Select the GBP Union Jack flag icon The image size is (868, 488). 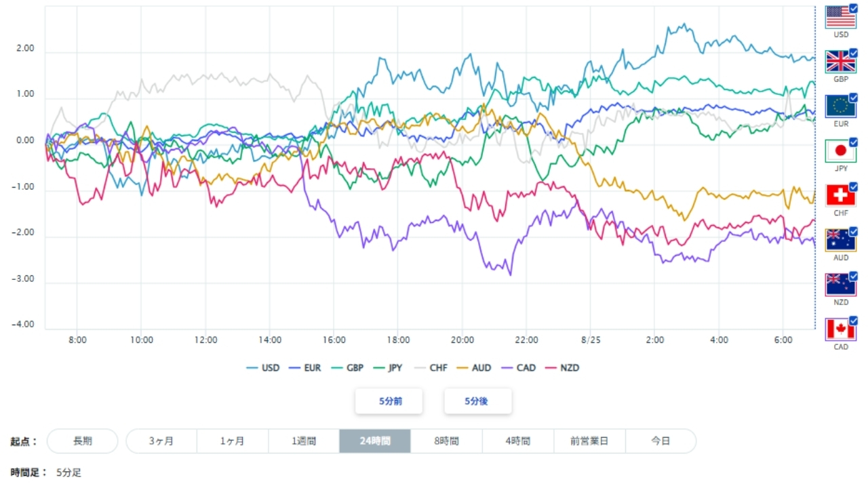tap(840, 61)
